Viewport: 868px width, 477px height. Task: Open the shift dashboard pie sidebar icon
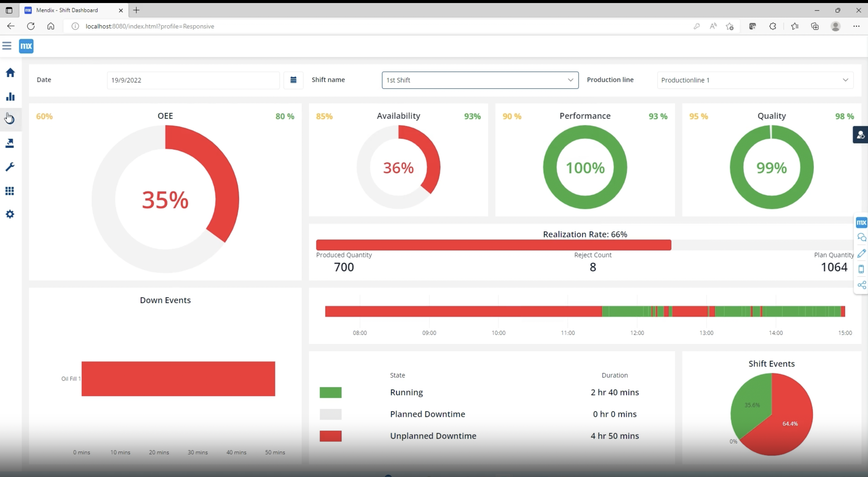[10, 119]
